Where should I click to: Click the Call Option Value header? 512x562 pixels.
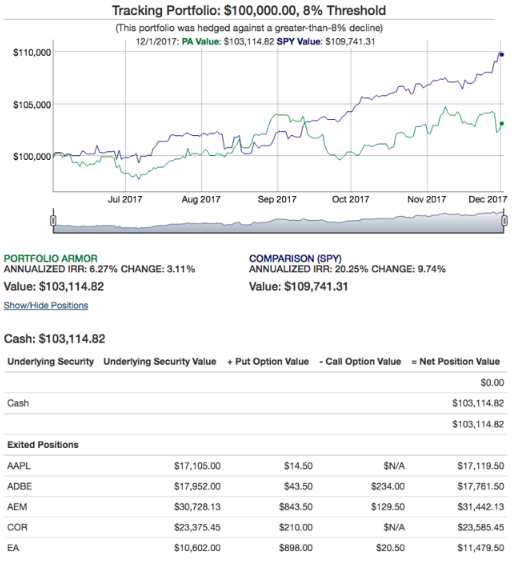[x=360, y=361]
